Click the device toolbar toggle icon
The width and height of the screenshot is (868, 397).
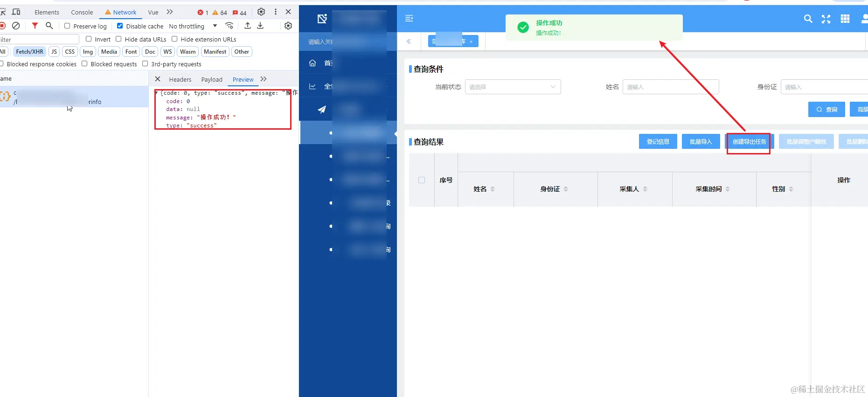pos(16,12)
